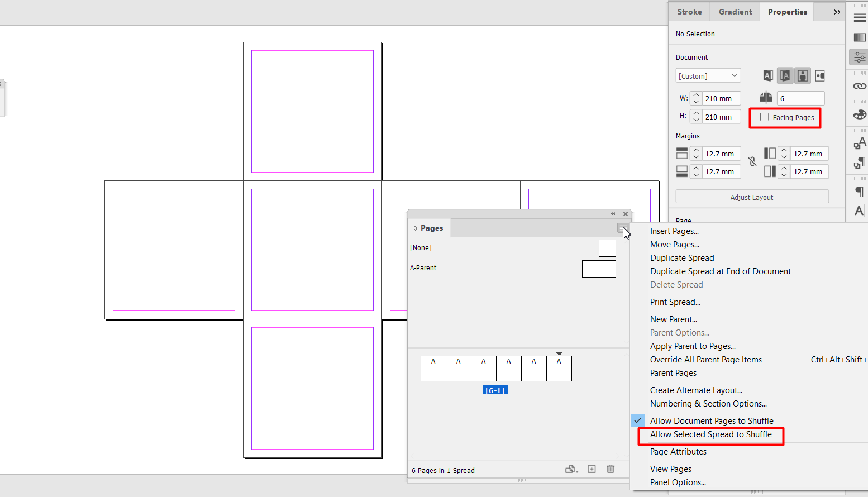Screen dimensions: 868x497
Task: Click the top margin icon
Action: coord(682,154)
